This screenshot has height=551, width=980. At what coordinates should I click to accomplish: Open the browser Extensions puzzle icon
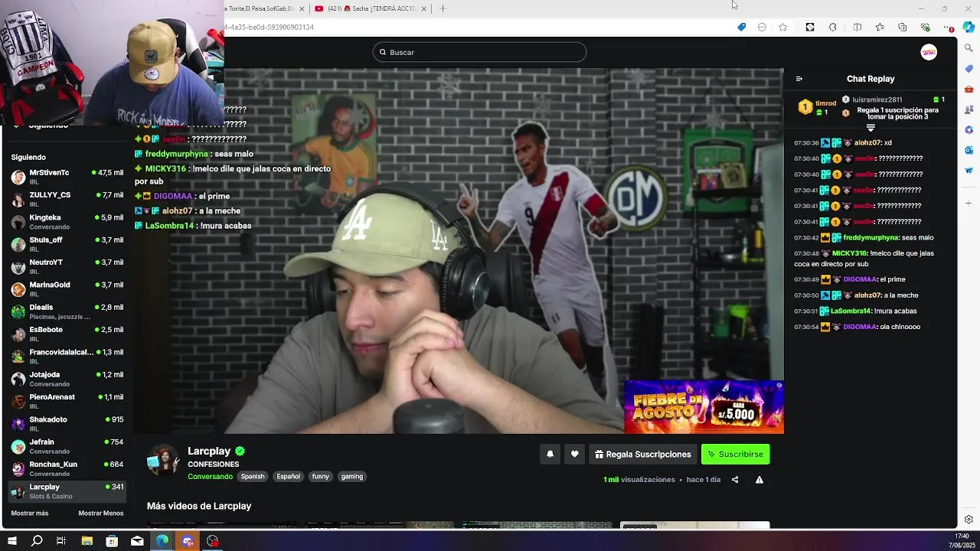click(833, 27)
